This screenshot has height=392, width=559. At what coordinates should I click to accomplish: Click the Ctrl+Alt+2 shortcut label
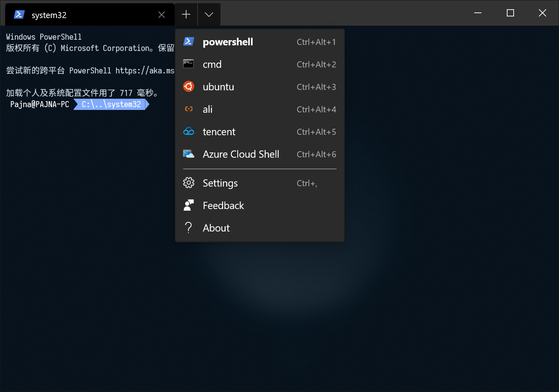click(x=316, y=64)
